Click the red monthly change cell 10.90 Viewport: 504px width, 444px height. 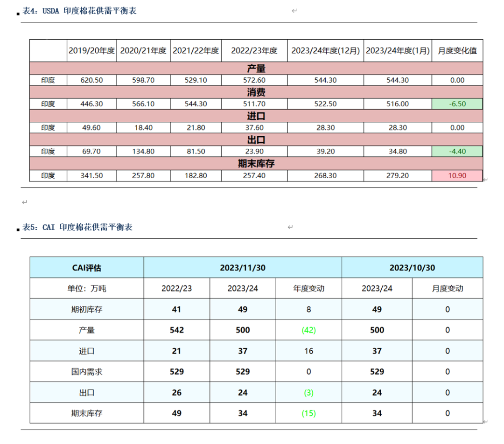[457, 176]
